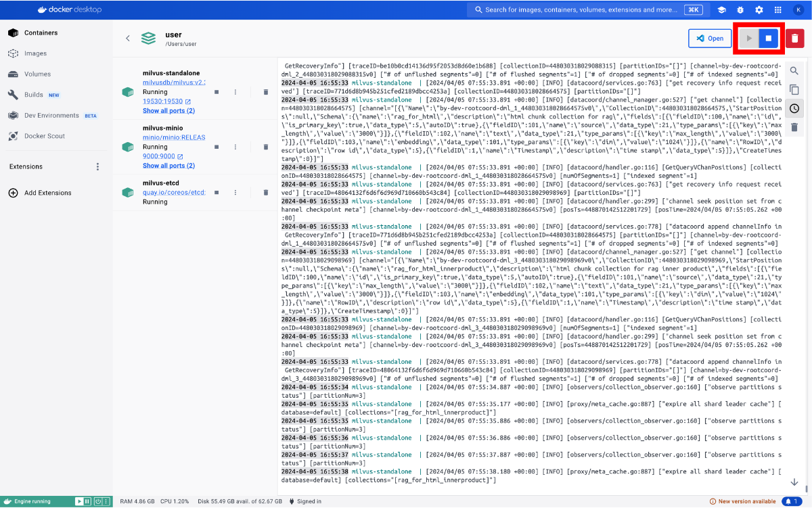Clear the logs with trash icon
The height and width of the screenshot is (508, 812).
tap(794, 127)
